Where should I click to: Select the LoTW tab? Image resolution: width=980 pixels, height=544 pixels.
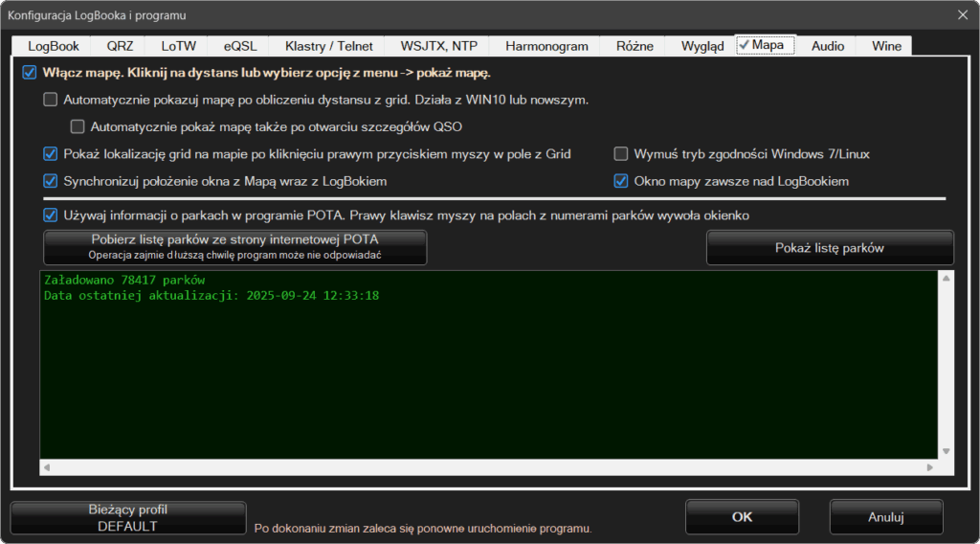179,46
